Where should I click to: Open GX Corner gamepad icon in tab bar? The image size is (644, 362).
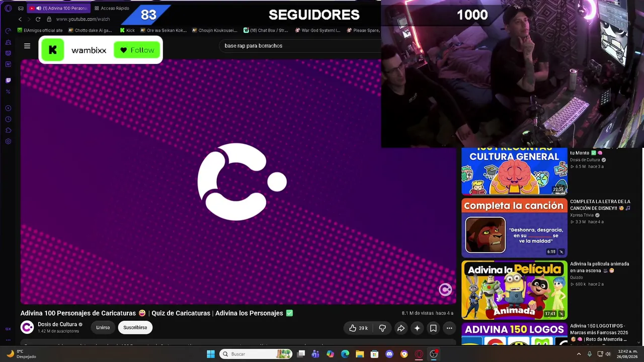point(21,8)
